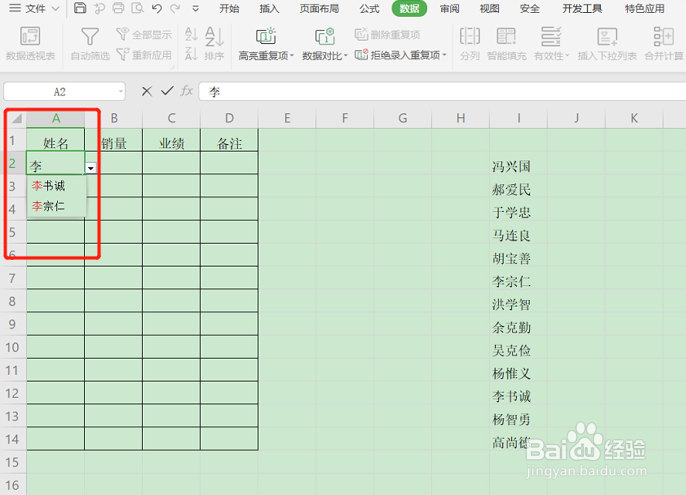Viewport: 686px width, 495px height.
Task: Click the Select All corner triangle
Action: [x=16, y=118]
